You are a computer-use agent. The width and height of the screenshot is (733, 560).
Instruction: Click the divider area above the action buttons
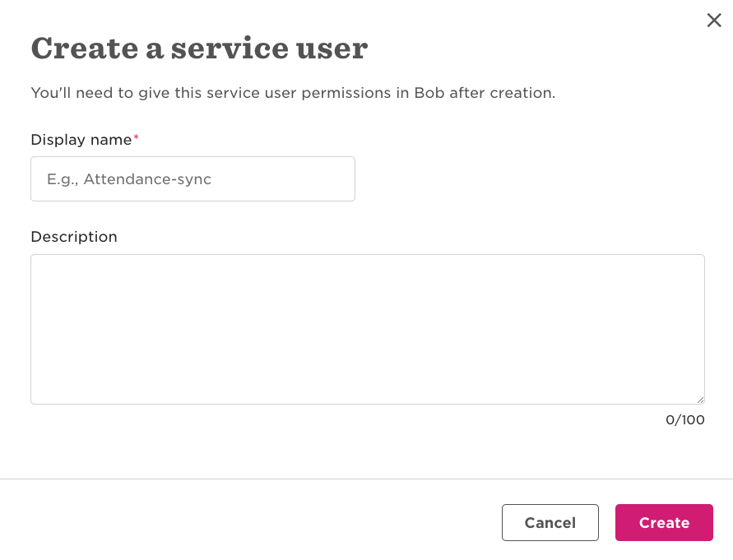pos(367,477)
